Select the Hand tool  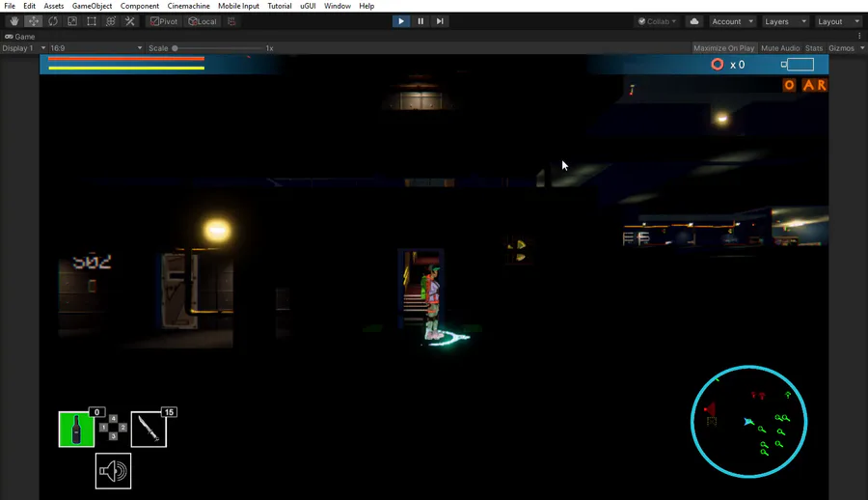14,21
